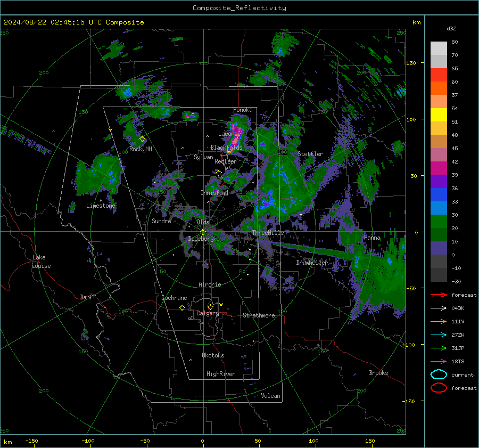Click the Calgary city label

(x=208, y=313)
